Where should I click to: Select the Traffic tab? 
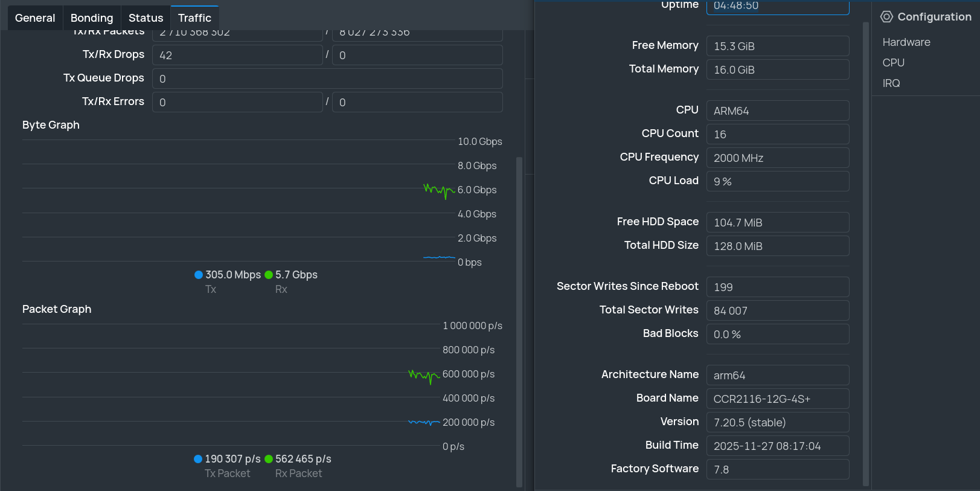pyautogui.click(x=194, y=18)
